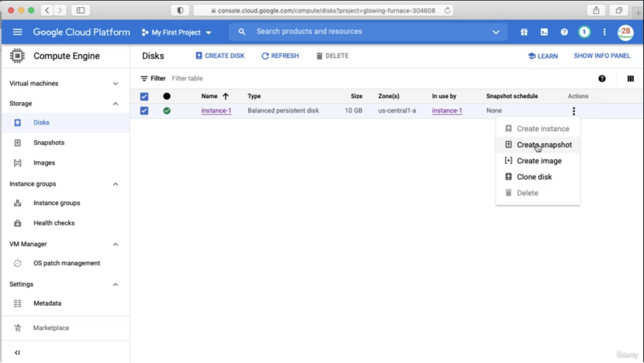Viewport: 644px width, 363px height.
Task: Click the account avatar in header
Action: [x=625, y=32]
